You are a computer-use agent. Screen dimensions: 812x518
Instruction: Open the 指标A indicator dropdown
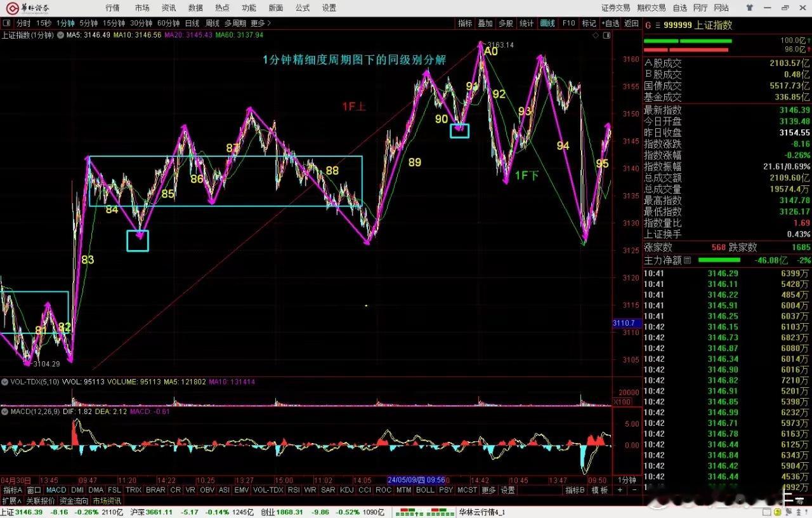coord(12,490)
